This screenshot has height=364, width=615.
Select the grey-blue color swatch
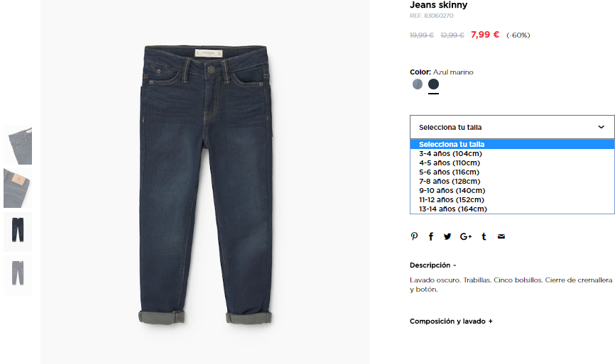pyautogui.click(x=418, y=84)
